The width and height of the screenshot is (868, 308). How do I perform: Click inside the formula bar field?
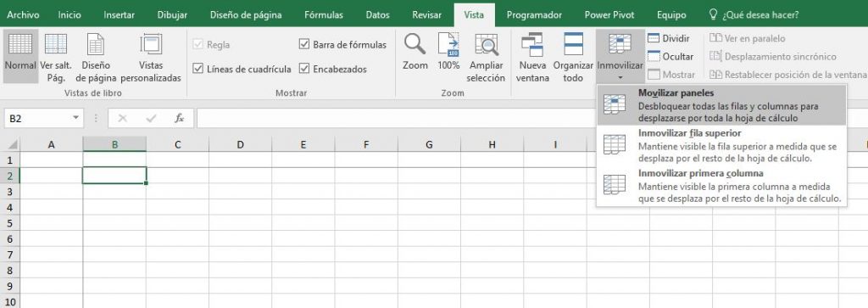coord(531,118)
